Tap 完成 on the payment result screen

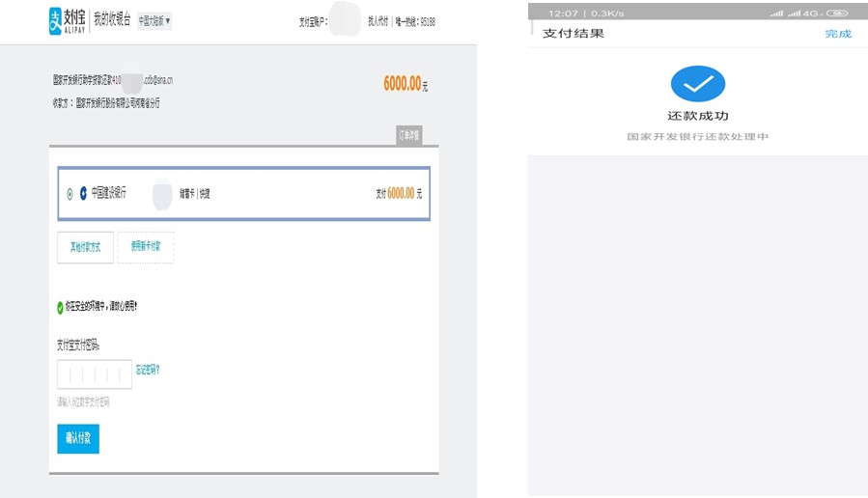(x=838, y=34)
